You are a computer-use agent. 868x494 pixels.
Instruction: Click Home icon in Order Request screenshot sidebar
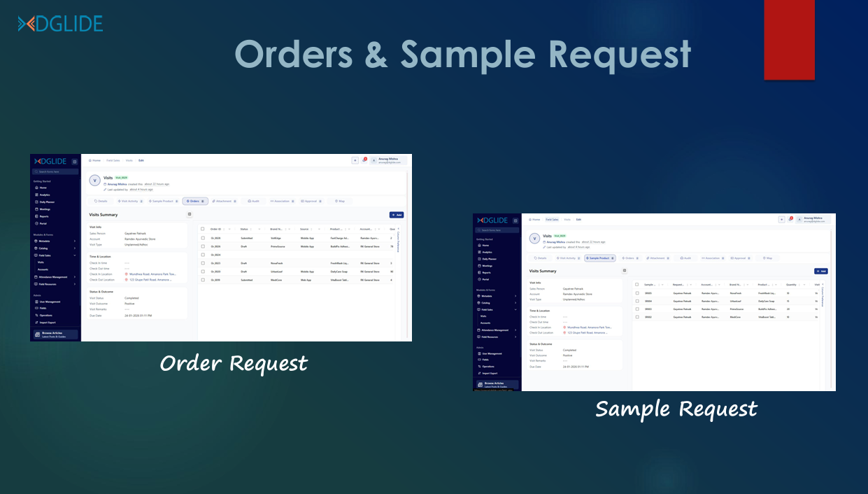point(36,188)
